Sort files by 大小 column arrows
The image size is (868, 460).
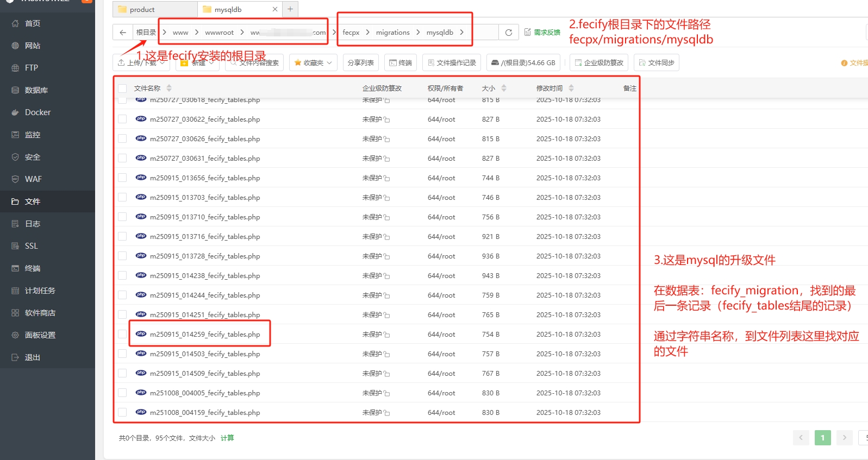point(504,88)
